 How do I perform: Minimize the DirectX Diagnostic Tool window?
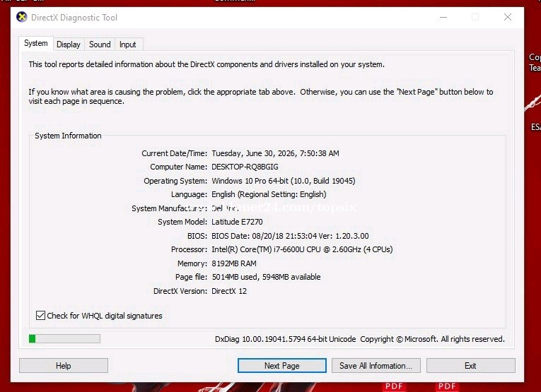point(443,17)
